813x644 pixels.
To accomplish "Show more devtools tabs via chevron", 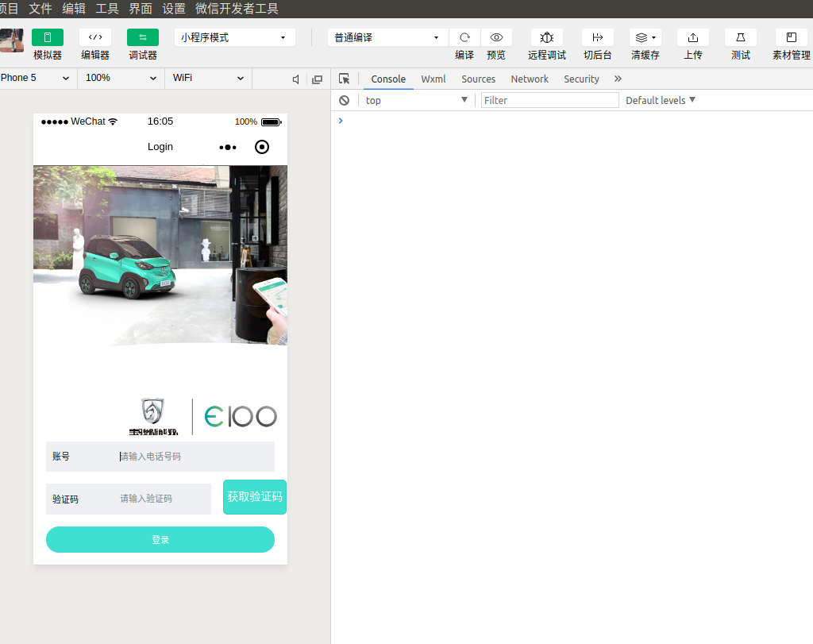I will click(618, 79).
